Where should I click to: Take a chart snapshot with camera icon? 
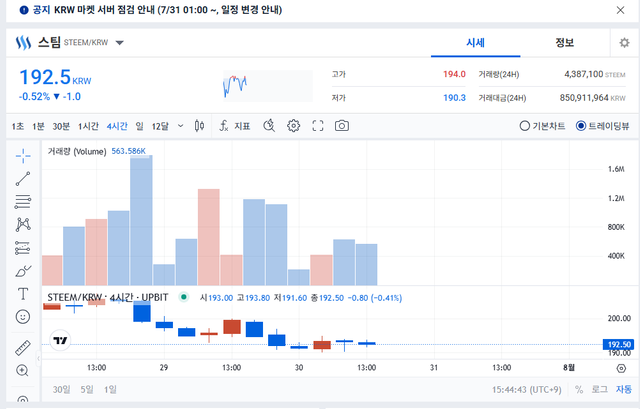tap(342, 126)
